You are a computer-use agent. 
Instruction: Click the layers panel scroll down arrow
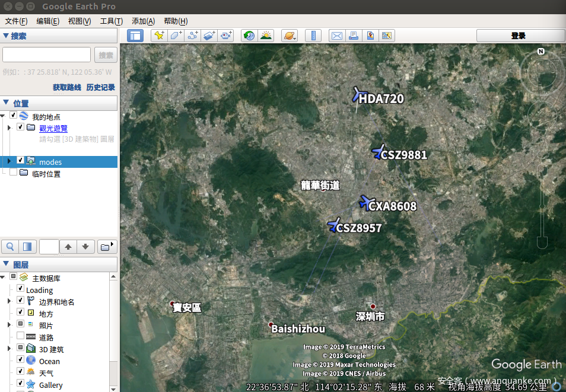click(x=113, y=389)
